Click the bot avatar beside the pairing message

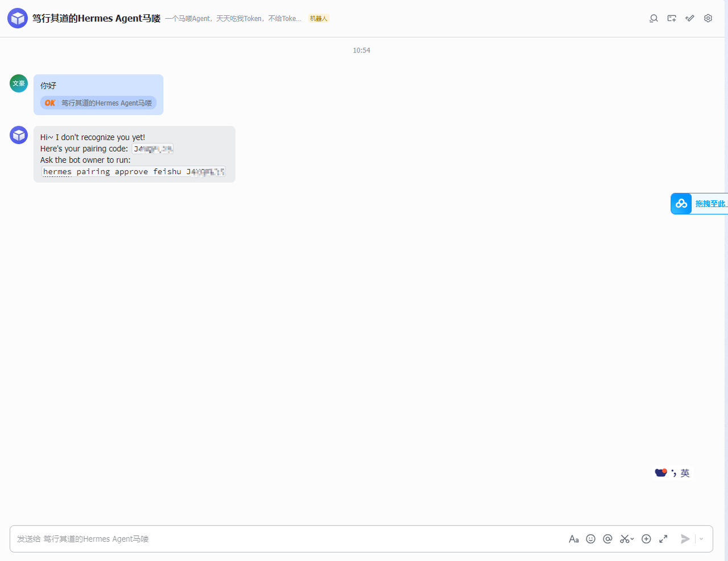click(19, 135)
